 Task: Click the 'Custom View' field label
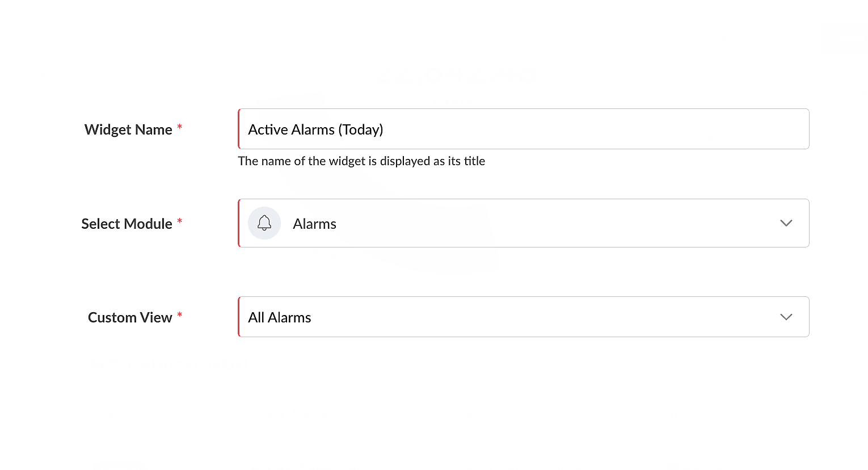pos(130,317)
